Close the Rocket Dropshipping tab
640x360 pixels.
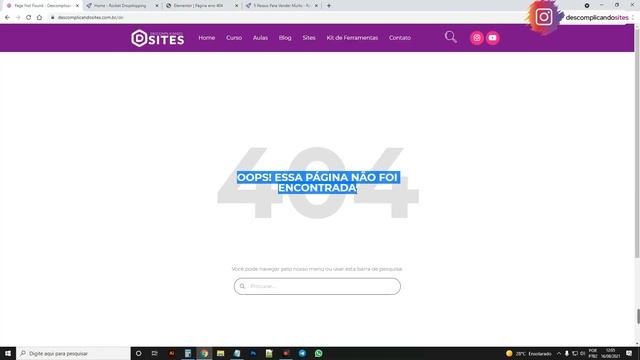click(x=157, y=6)
